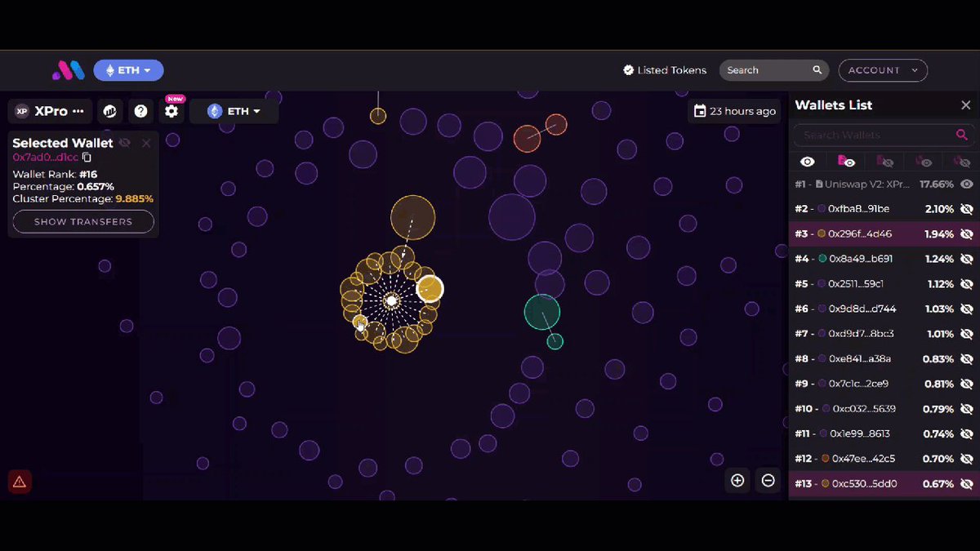Click the highlighted white-outlined orange bubble

pos(430,289)
